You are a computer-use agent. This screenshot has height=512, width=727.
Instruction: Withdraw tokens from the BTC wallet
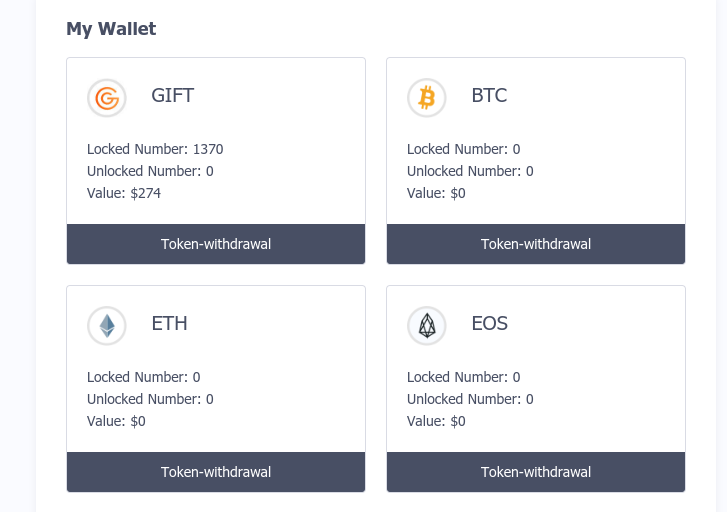(535, 244)
